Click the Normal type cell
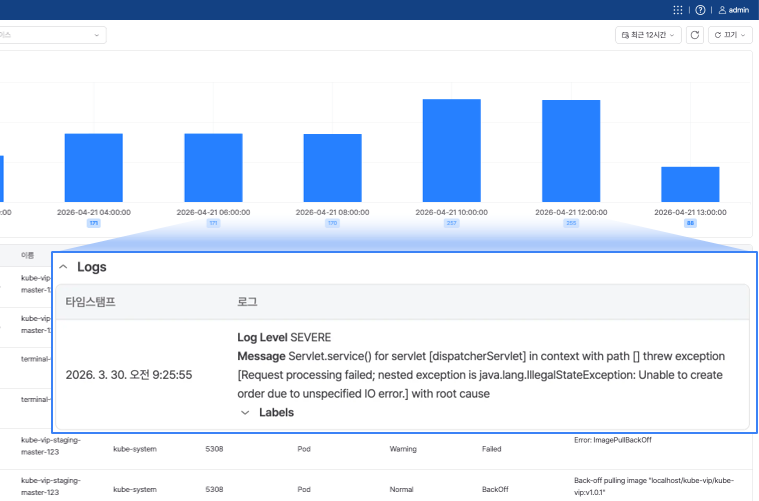Image resolution: width=759 pixels, height=501 pixels. (401, 489)
